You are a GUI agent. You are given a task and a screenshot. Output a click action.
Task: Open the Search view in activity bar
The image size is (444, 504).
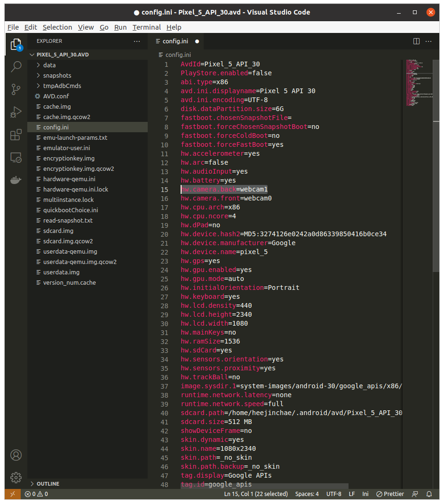coord(16,67)
